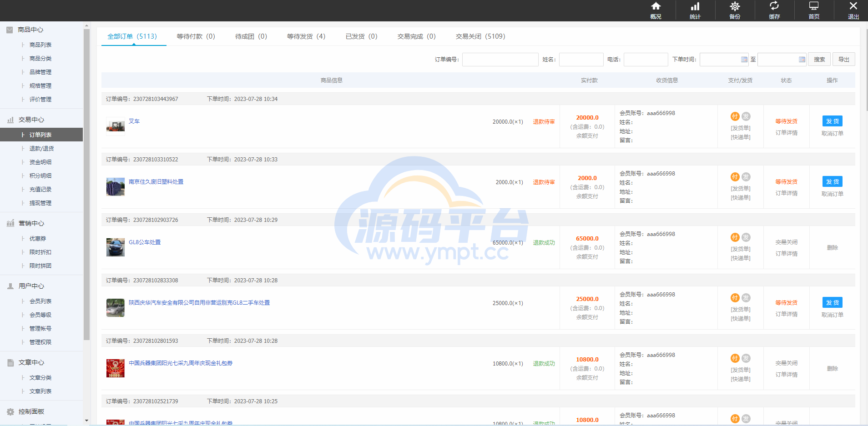Click the 缓存 cache refresh icon
Viewport: 868px width, 426px height.
pos(774,6)
